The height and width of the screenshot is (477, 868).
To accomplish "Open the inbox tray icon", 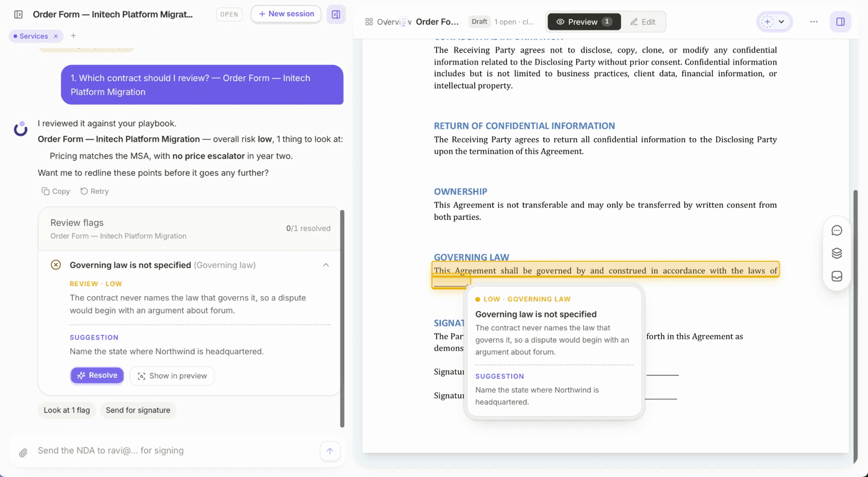I will pyautogui.click(x=837, y=276).
